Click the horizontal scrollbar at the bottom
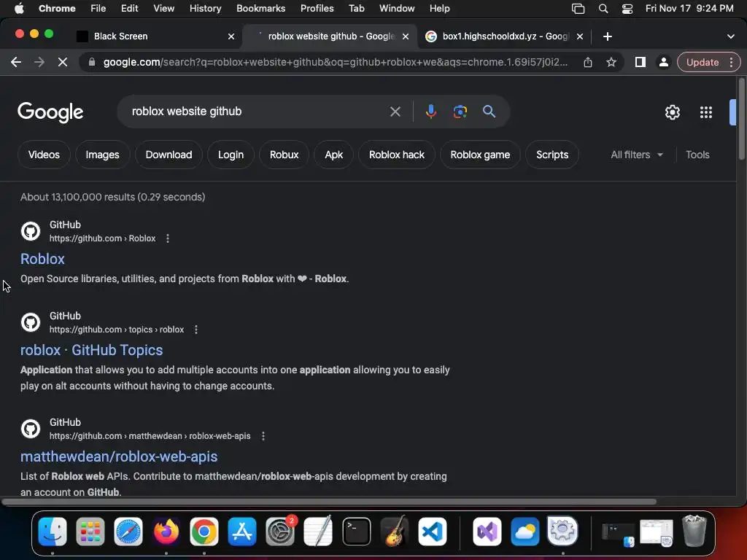The width and height of the screenshot is (747, 560). (x=329, y=502)
